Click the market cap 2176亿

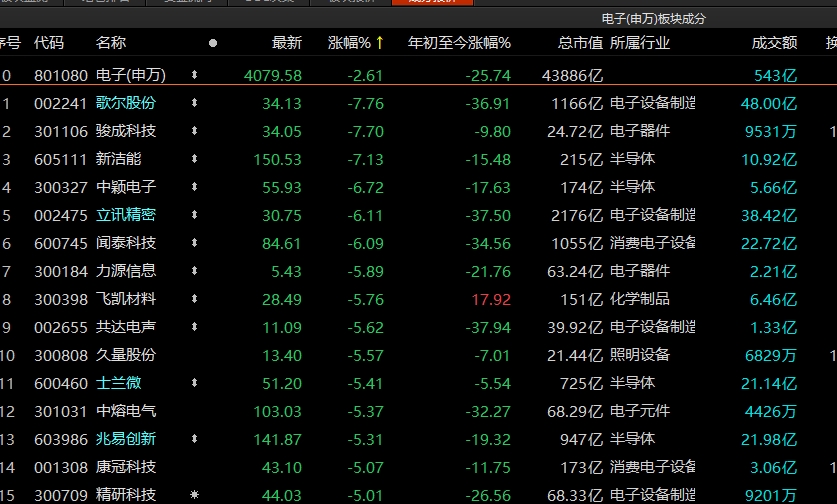click(577, 216)
